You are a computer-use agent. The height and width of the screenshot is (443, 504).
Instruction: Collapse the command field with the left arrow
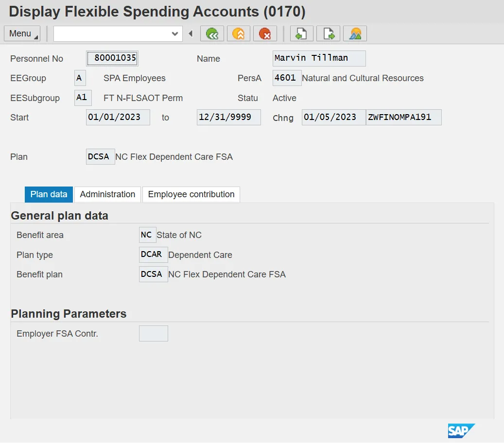coord(191,34)
